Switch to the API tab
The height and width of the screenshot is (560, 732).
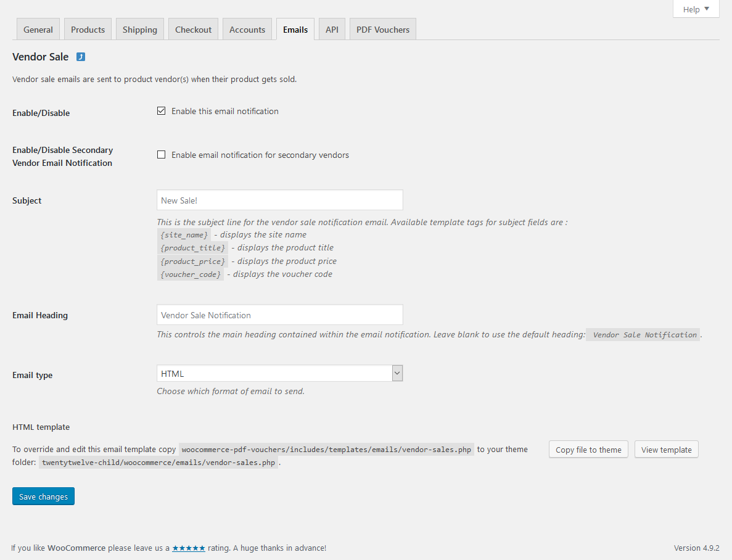[332, 30]
